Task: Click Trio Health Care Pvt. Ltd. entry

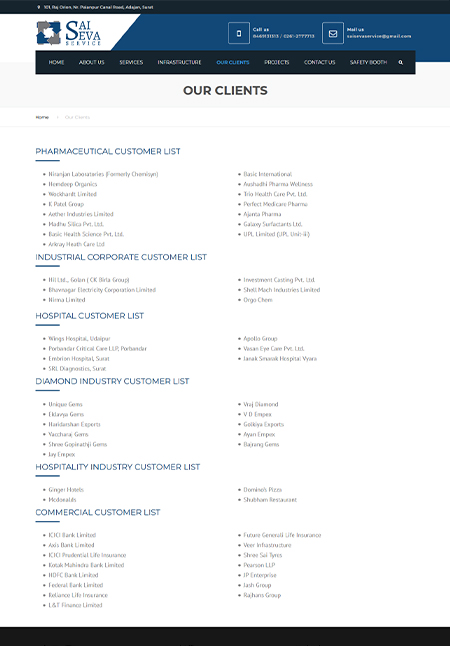Action: coord(275,194)
